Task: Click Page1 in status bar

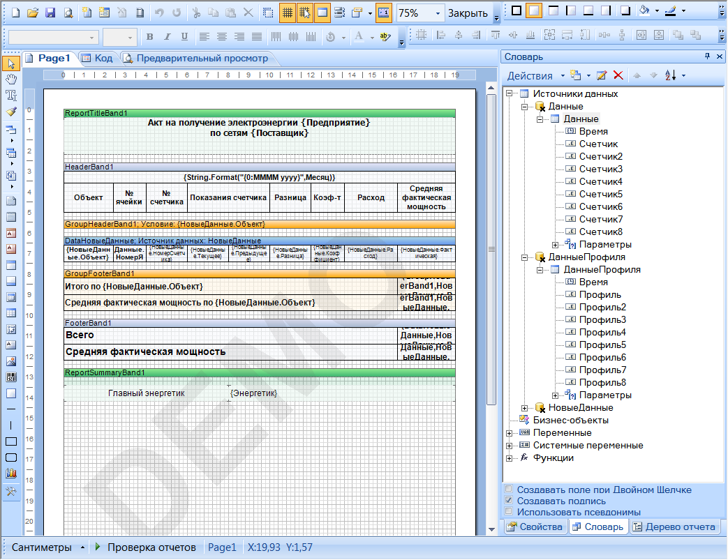Action: (222, 547)
